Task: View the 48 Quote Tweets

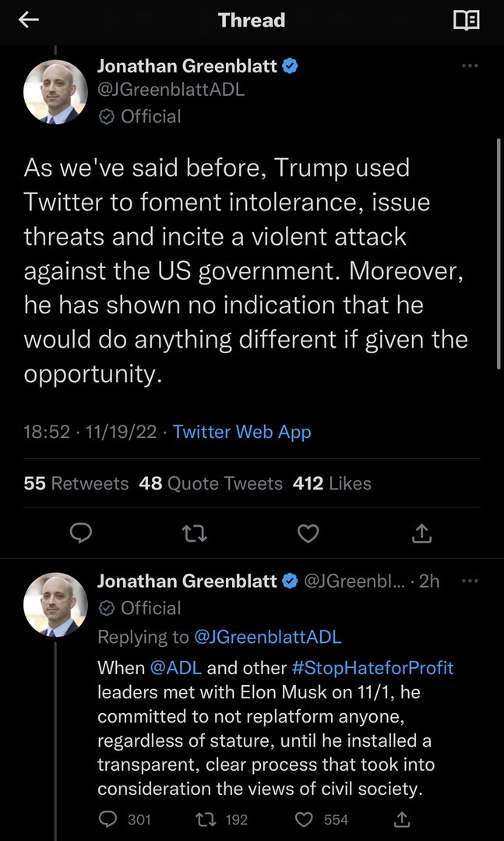Action: (x=210, y=483)
